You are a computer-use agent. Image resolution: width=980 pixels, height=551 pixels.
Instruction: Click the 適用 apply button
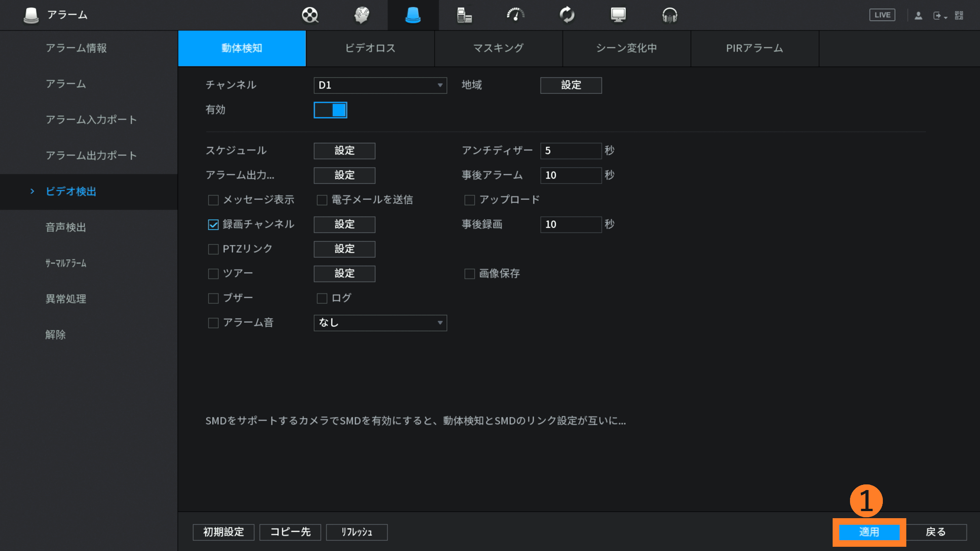coord(869,532)
